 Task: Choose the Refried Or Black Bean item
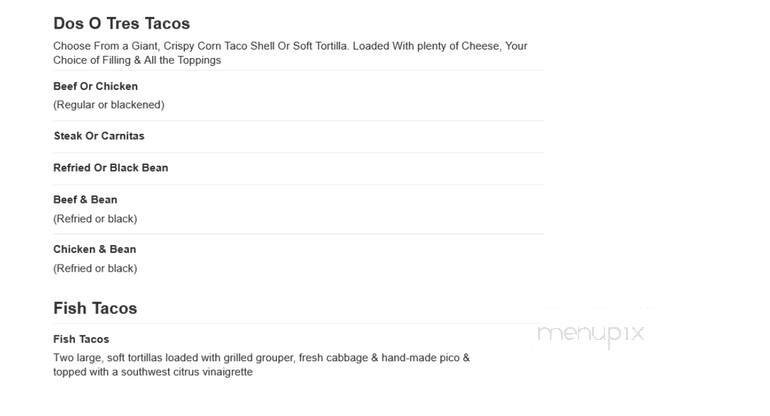point(110,168)
